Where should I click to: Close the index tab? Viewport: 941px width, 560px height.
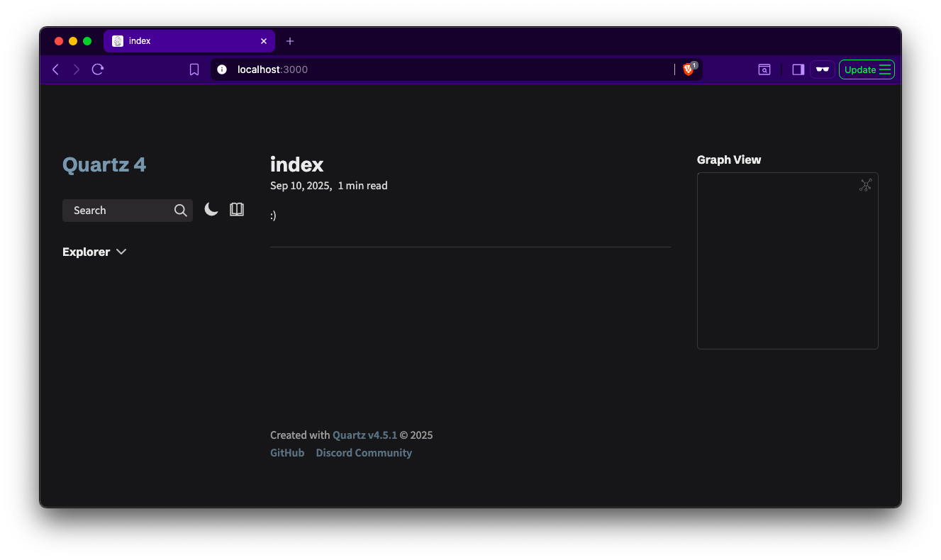tap(264, 41)
